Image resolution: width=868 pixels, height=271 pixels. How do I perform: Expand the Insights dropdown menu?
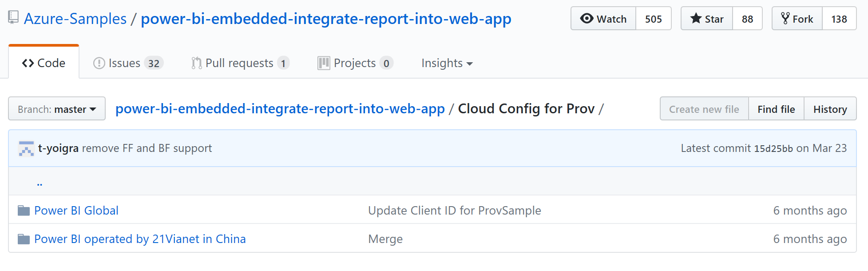[447, 63]
